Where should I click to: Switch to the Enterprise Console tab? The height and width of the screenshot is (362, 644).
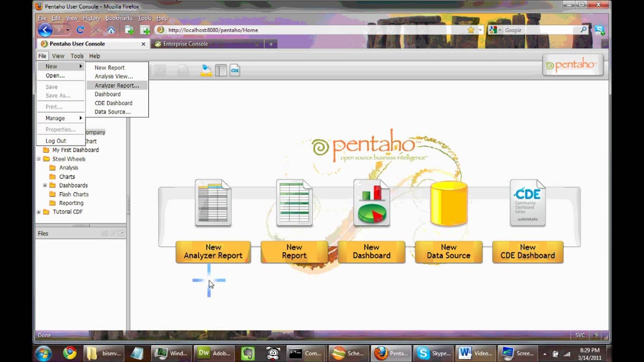click(208, 44)
